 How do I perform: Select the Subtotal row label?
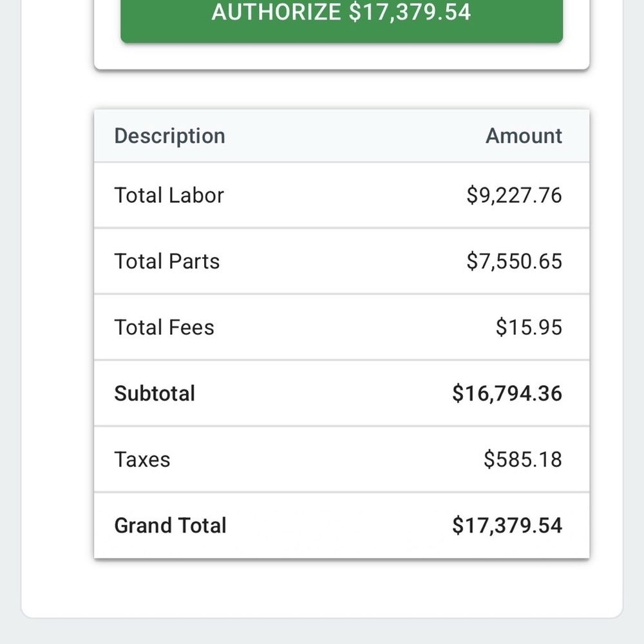(x=155, y=393)
